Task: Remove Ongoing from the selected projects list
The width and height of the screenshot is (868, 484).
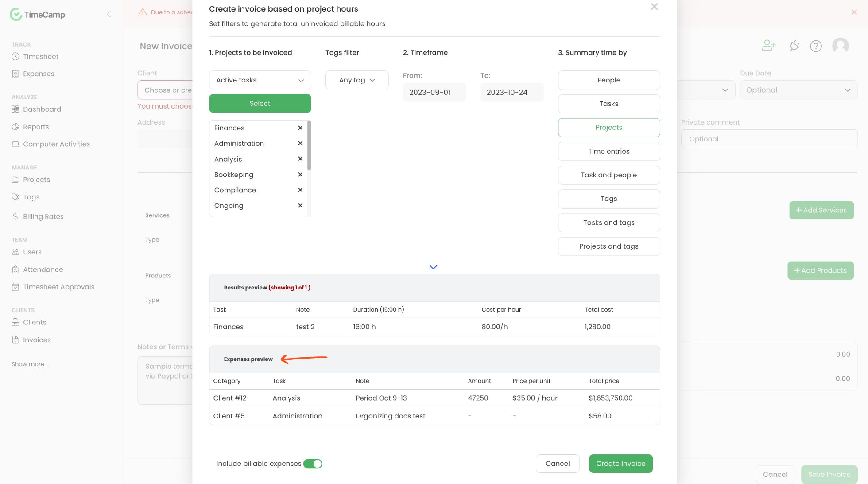Action: 300,206
